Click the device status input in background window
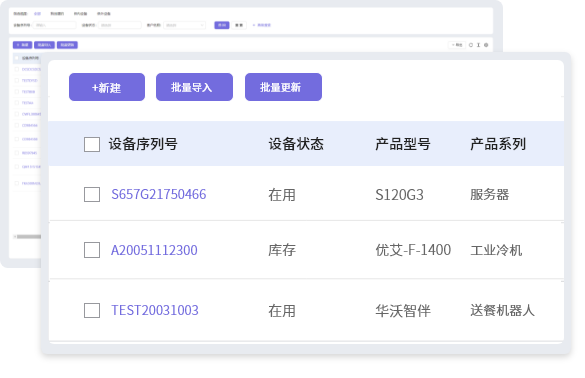 pyautogui.click(x=120, y=25)
